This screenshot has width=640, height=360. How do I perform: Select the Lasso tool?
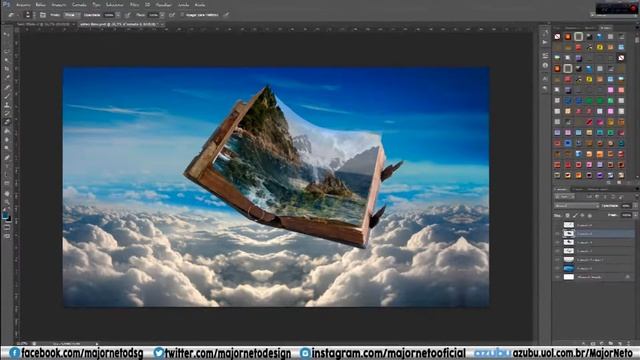click(x=7, y=51)
